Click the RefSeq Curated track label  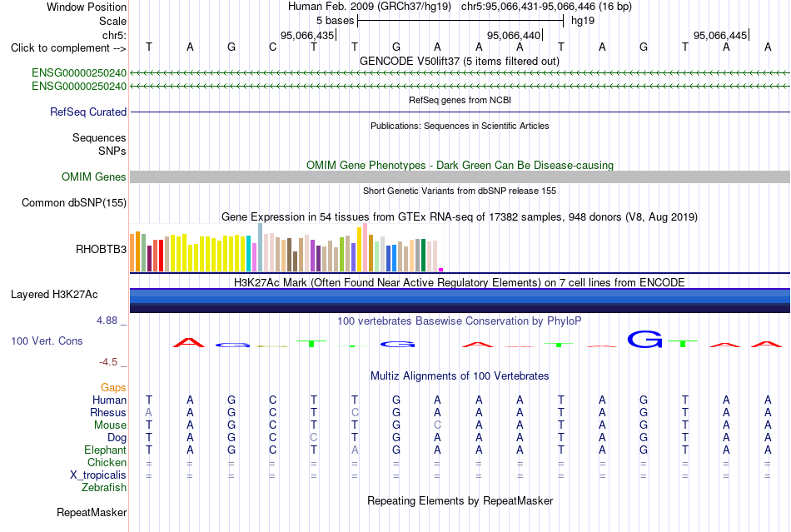pyautogui.click(x=87, y=112)
